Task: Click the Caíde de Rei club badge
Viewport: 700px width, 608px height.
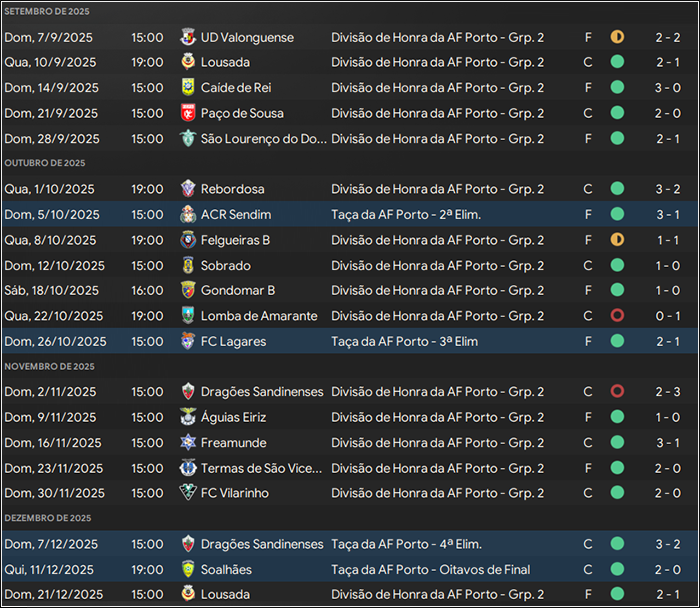Action: coord(188,87)
